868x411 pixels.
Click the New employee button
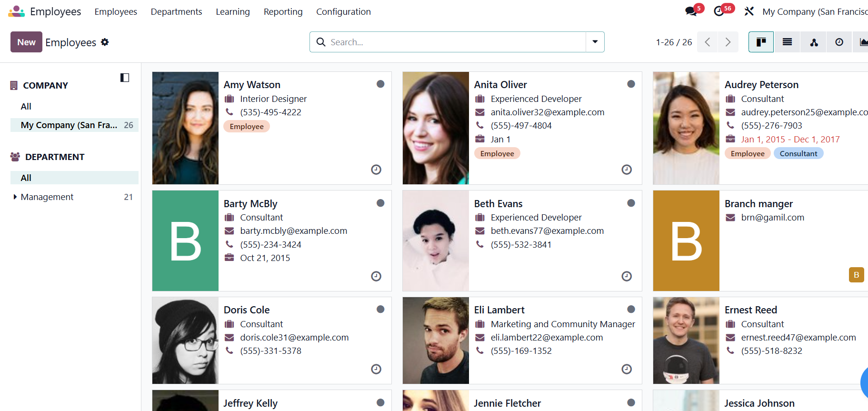point(26,42)
